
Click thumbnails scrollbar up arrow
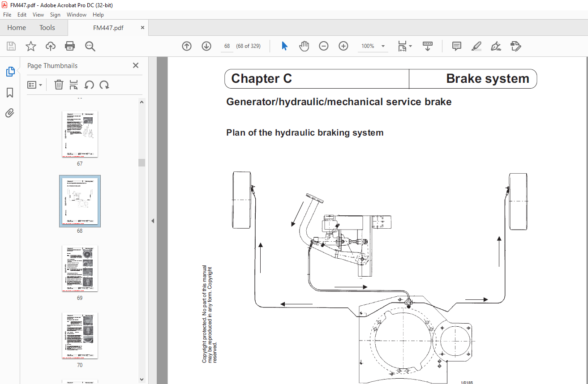pyautogui.click(x=142, y=102)
